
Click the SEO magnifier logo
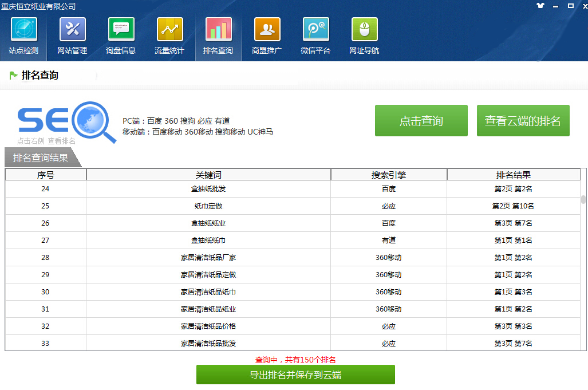(x=66, y=122)
